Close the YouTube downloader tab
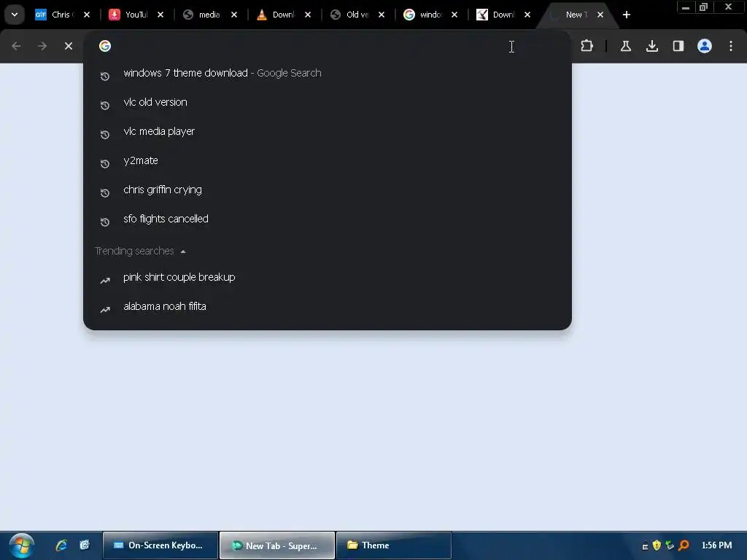Viewport: 747px width, 560px height. 160,15
